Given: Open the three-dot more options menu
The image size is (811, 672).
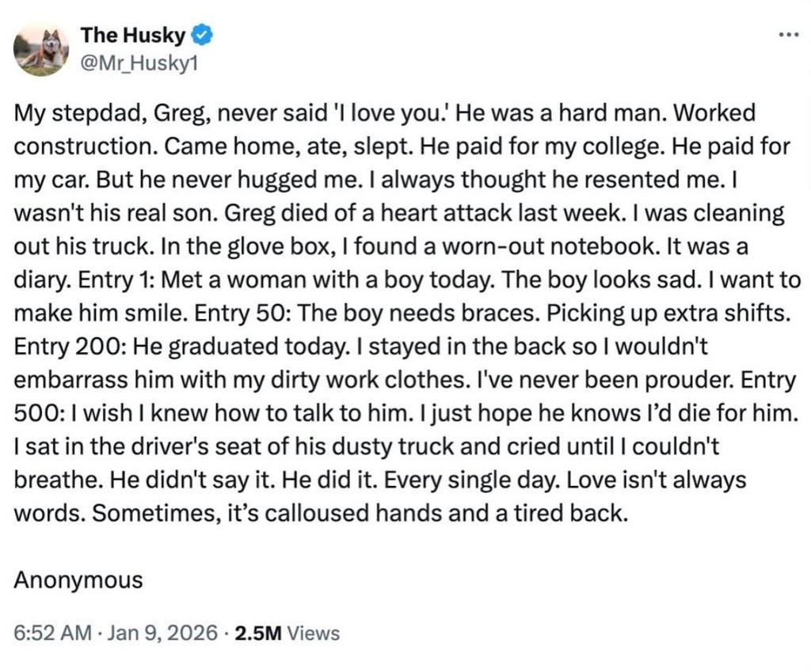Looking at the screenshot, I should (x=788, y=35).
